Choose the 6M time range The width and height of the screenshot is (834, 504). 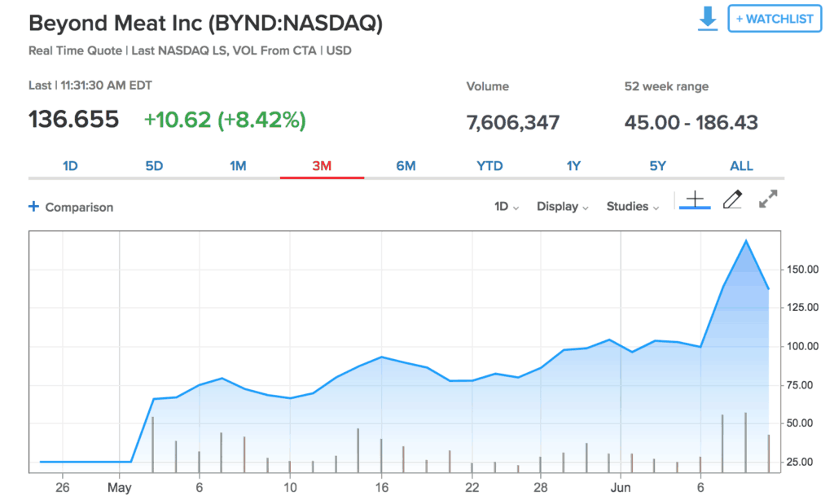406,166
